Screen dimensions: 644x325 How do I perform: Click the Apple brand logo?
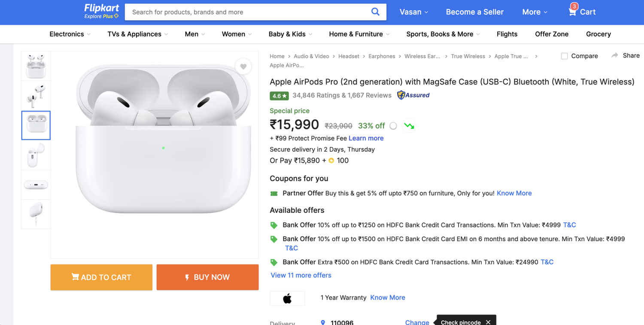(x=287, y=298)
